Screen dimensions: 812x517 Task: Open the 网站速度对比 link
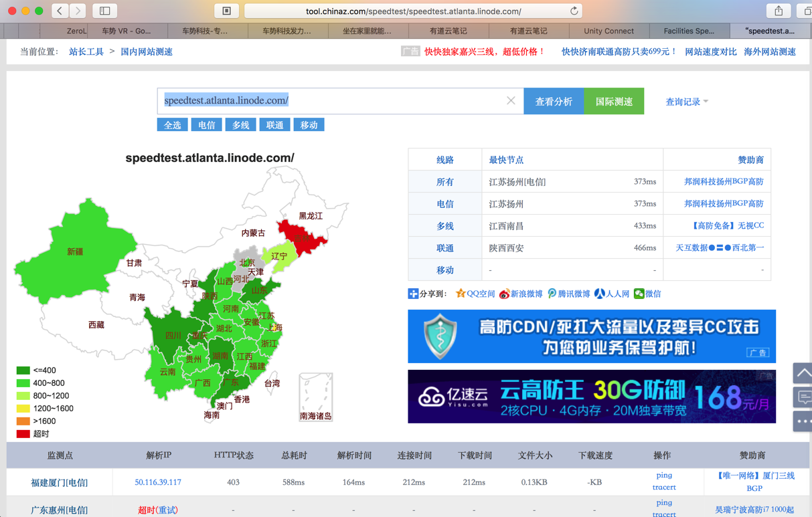tap(711, 51)
